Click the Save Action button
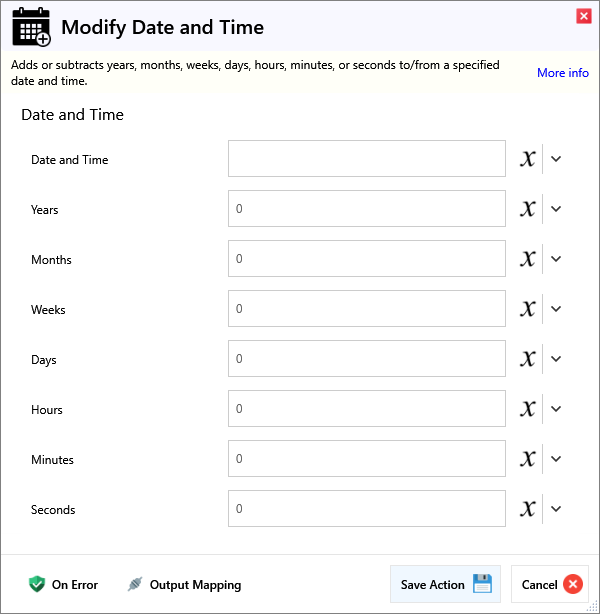 (444, 585)
